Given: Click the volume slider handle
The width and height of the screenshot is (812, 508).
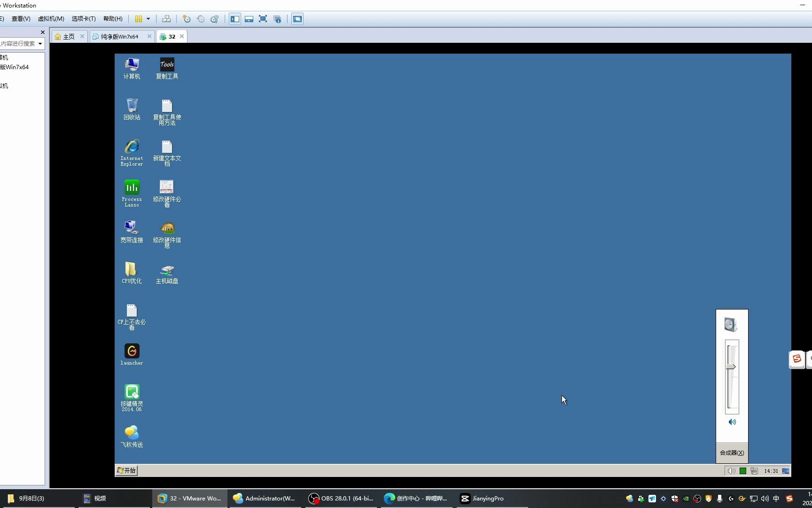Looking at the screenshot, I should point(731,367).
